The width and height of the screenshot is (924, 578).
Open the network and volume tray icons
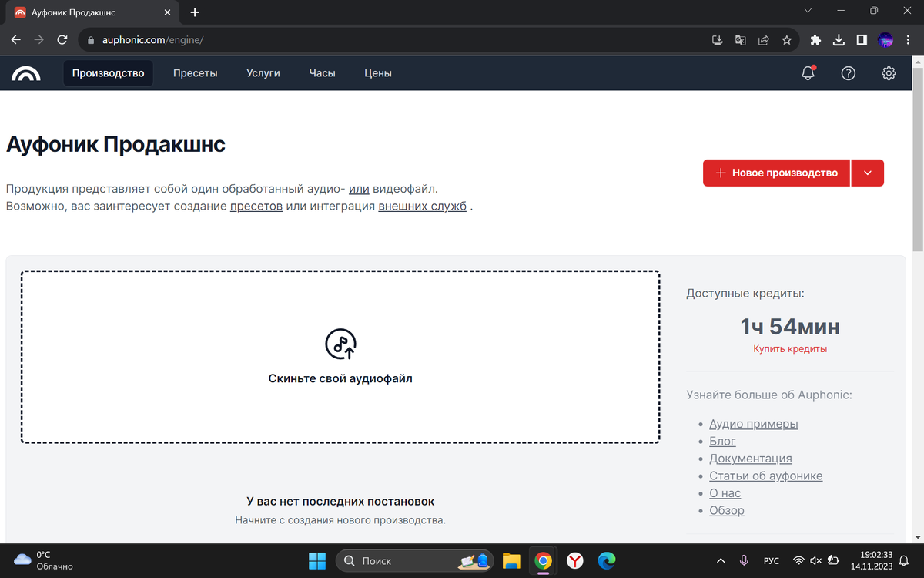point(816,561)
